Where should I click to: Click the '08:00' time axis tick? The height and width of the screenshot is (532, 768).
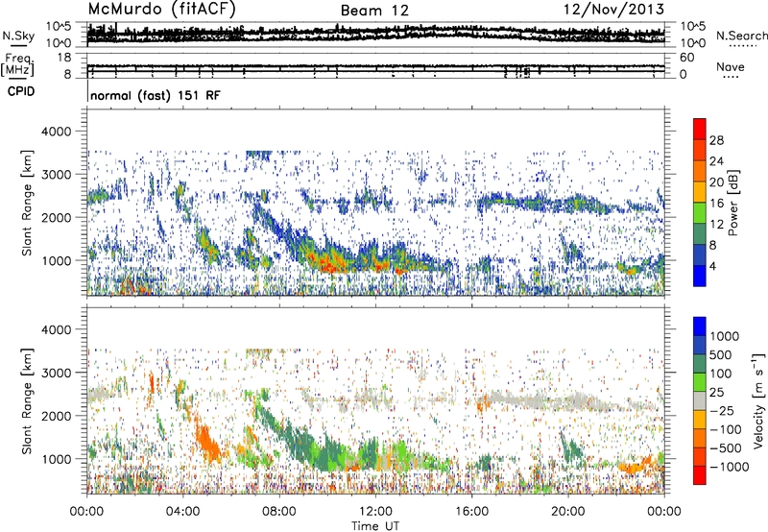tap(279, 512)
